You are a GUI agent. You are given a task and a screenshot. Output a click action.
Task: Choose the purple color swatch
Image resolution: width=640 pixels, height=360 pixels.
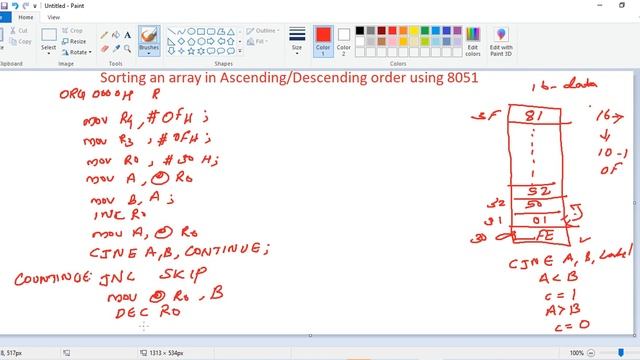(458, 31)
